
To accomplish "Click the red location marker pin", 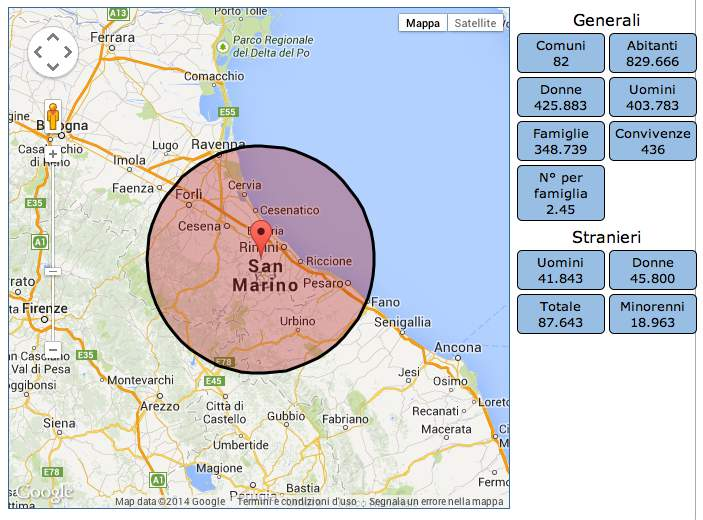I will pos(261,239).
